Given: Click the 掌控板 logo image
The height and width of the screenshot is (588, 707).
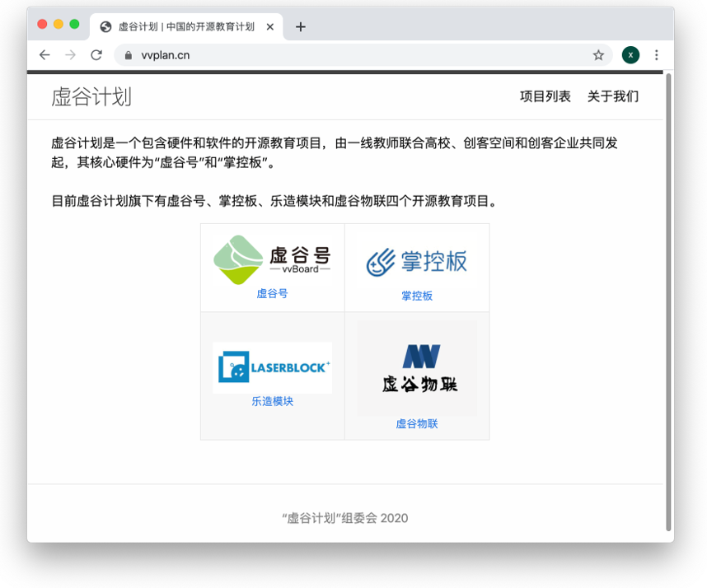Looking at the screenshot, I should click(417, 261).
